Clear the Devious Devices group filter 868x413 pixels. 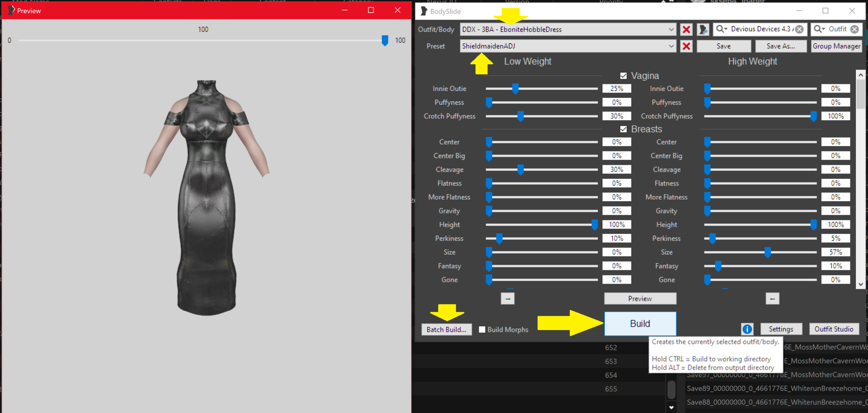(799, 29)
